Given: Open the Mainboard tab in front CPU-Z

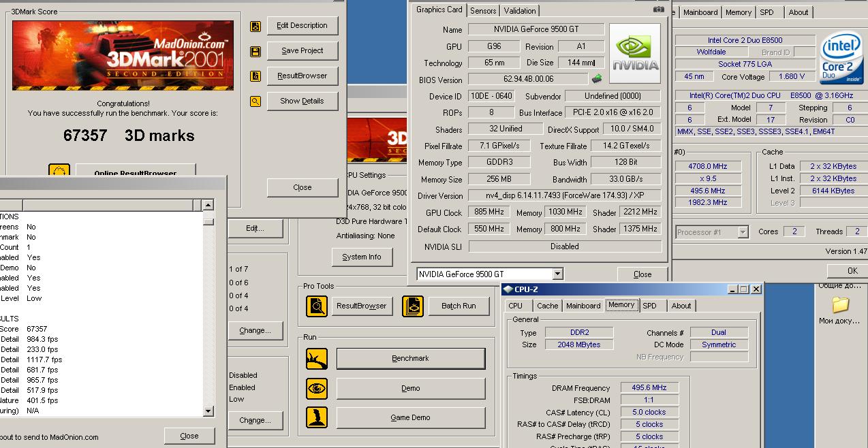Looking at the screenshot, I should click(x=583, y=306).
